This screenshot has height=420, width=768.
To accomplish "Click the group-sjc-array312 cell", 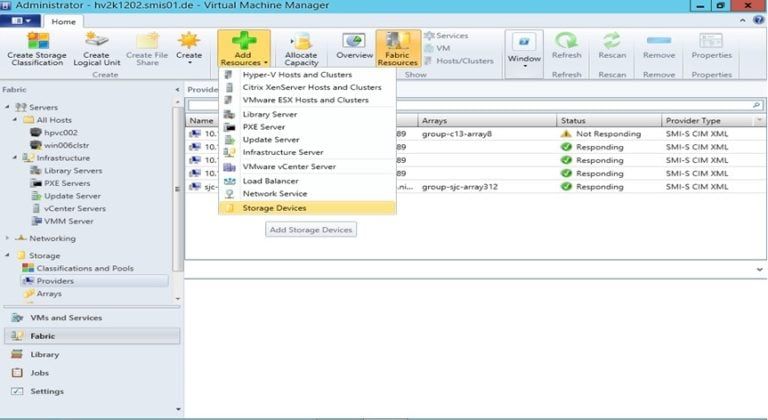I will click(459, 187).
